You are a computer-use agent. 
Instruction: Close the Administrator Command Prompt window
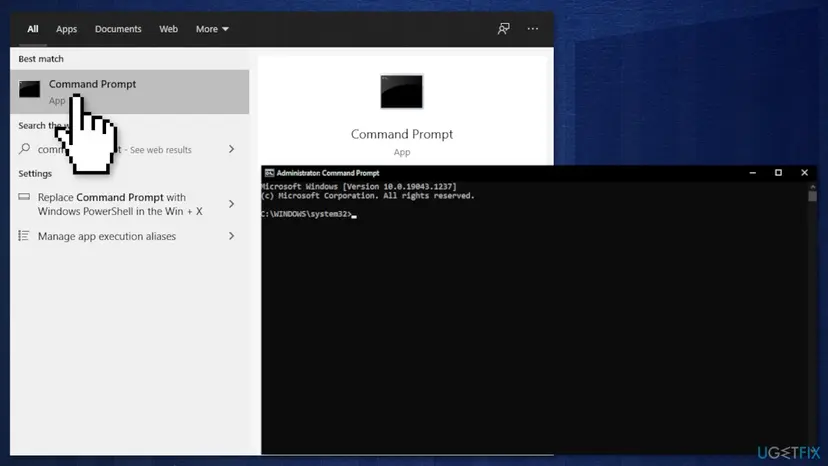pos(804,173)
